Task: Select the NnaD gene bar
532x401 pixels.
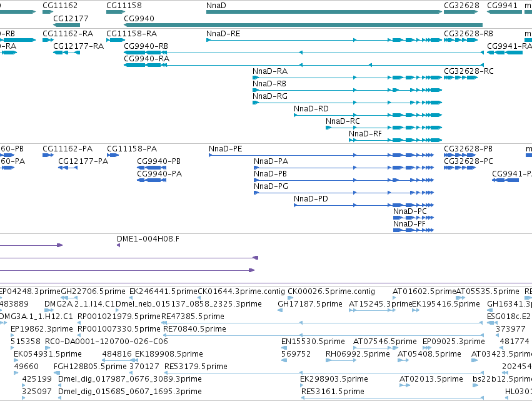Action: [x=324, y=12]
